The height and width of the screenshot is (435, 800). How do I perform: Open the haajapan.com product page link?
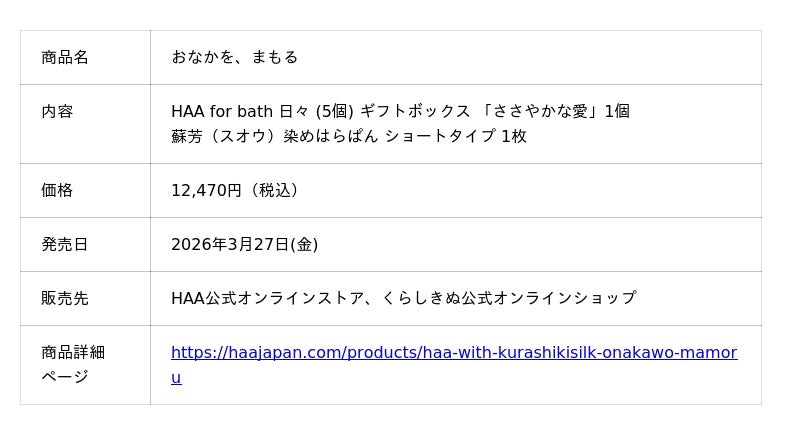point(453,353)
